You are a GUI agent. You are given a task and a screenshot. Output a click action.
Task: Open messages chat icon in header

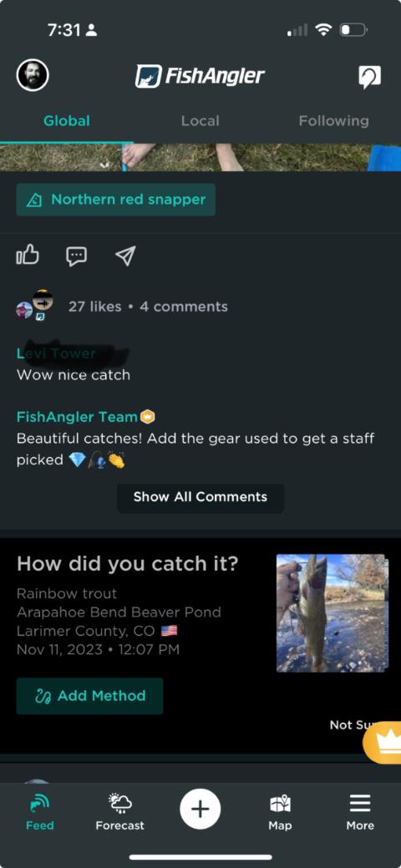tap(369, 77)
